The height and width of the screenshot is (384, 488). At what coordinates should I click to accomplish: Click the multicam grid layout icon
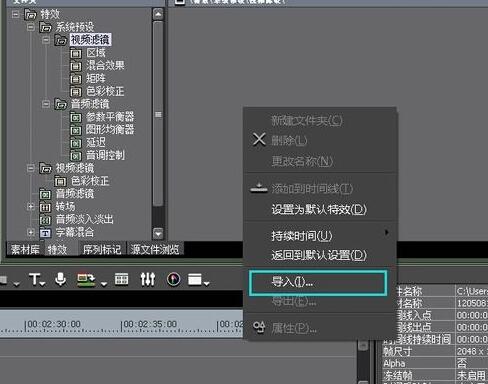click(121, 279)
